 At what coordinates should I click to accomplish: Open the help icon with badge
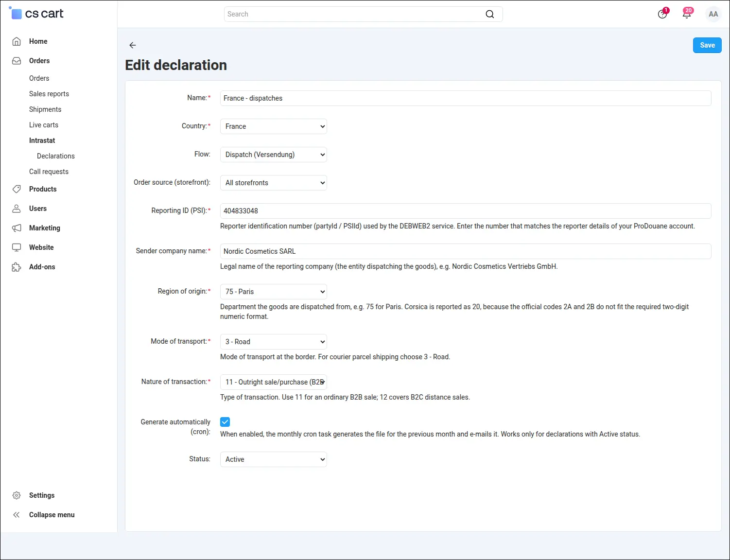tap(662, 14)
